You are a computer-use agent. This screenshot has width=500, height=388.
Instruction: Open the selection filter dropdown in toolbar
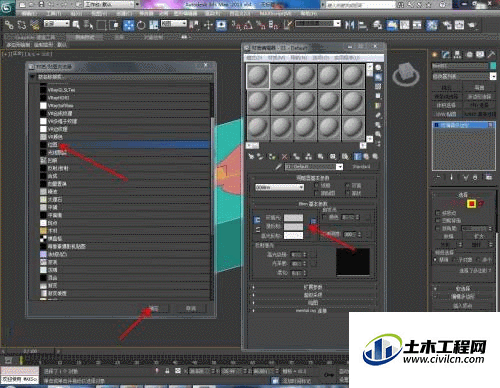click(57, 24)
